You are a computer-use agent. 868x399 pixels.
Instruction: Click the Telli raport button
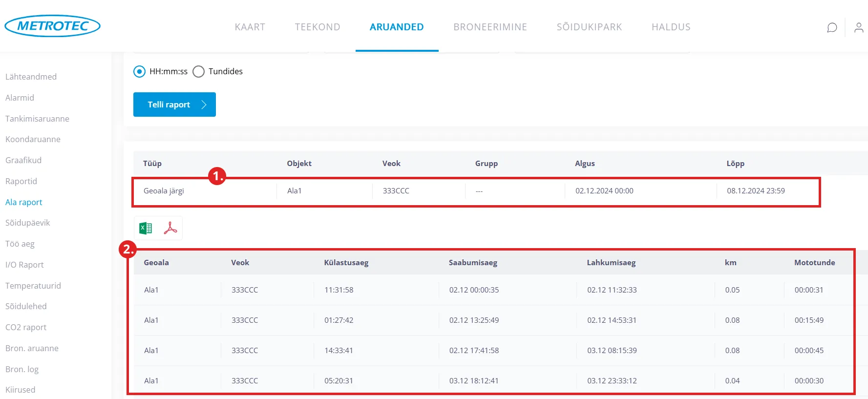174,105
